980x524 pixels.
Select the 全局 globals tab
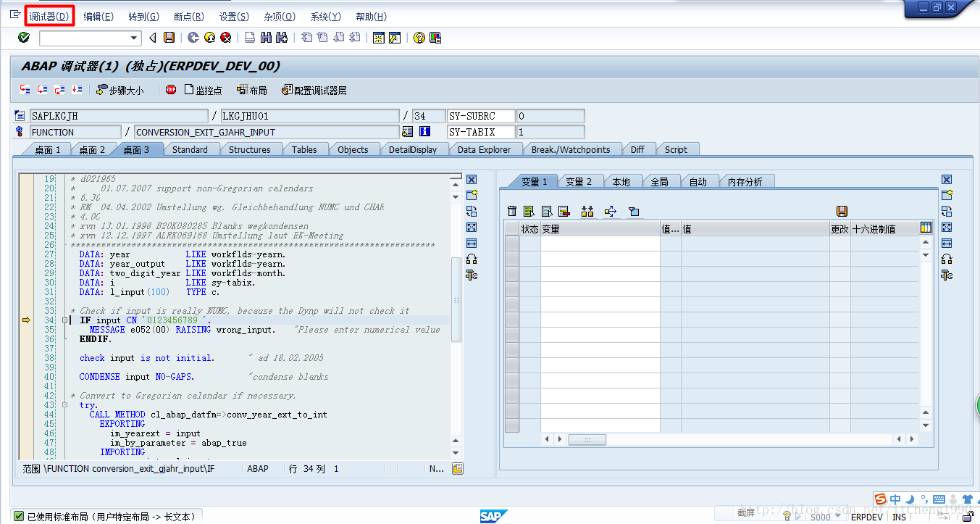659,182
